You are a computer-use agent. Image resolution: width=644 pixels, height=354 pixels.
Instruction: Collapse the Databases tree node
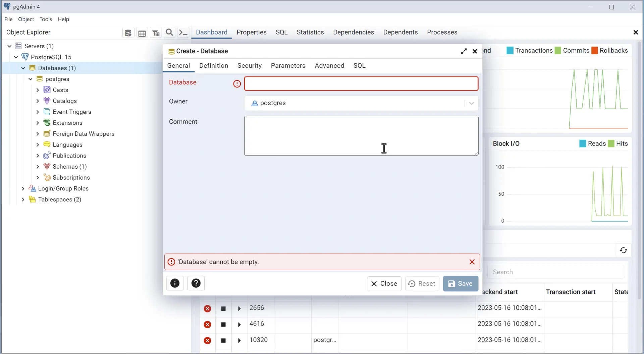point(23,68)
